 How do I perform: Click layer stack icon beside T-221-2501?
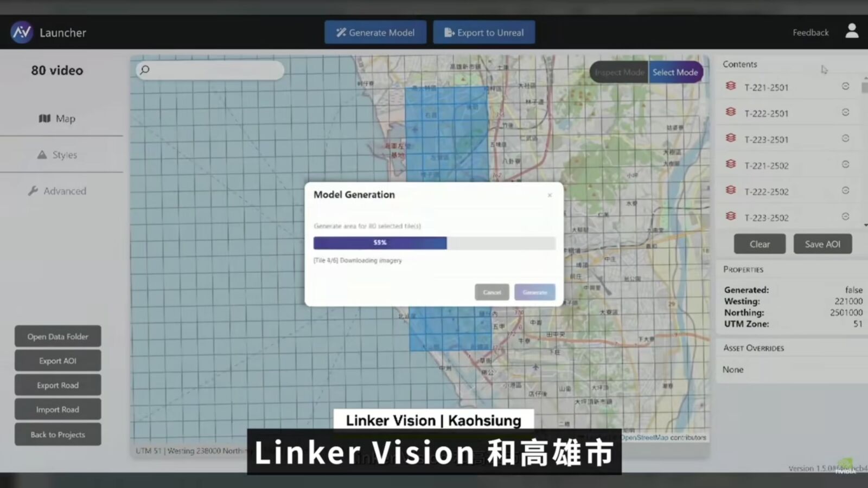731,86
